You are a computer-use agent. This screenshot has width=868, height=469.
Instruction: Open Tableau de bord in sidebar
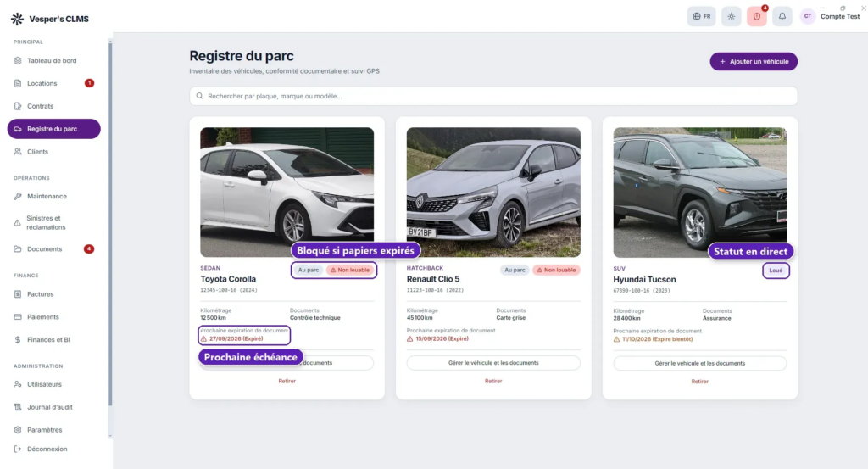pos(52,60)
